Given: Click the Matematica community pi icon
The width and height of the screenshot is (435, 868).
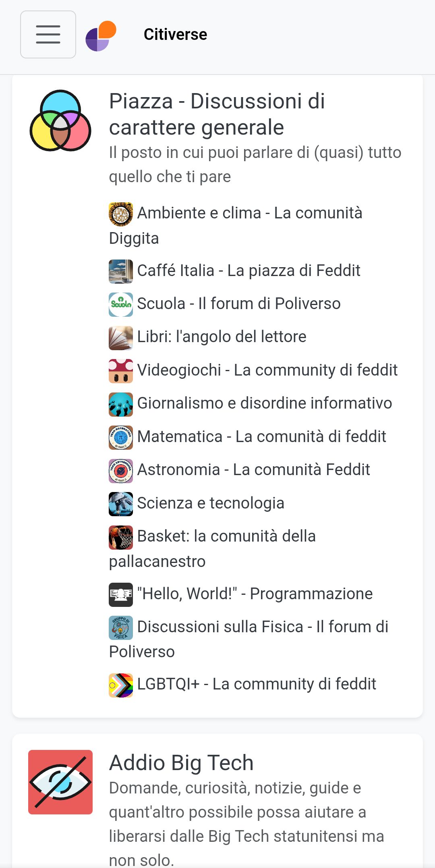Looking at the screenshot, I should coord(120,436).
